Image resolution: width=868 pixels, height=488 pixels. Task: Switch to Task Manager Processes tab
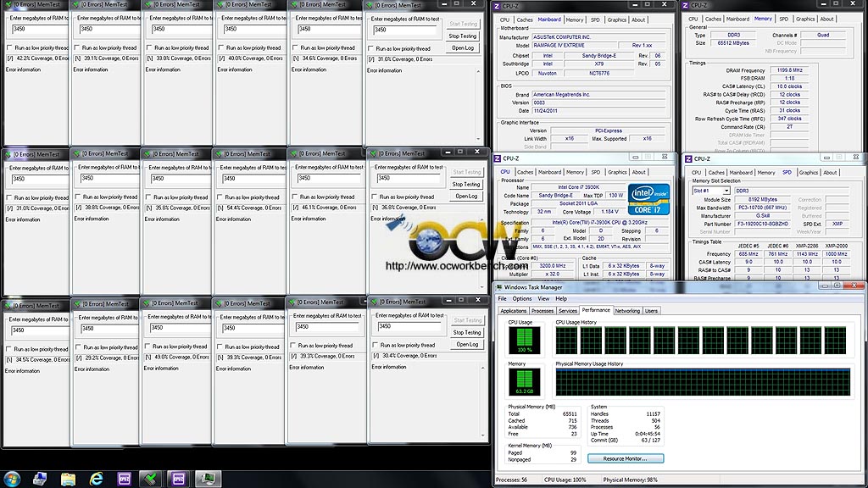coord(542,311)
